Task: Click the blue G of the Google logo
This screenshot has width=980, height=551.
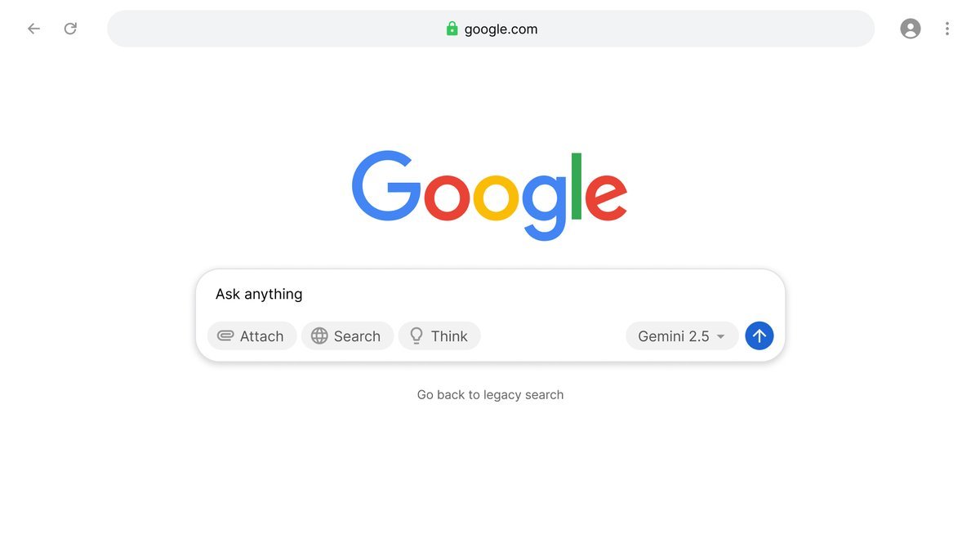Action: 385,186
